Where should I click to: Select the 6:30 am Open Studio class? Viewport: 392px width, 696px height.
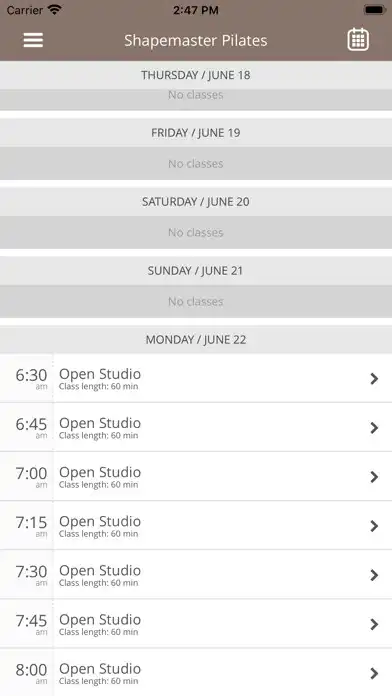[x=196, y=378]
